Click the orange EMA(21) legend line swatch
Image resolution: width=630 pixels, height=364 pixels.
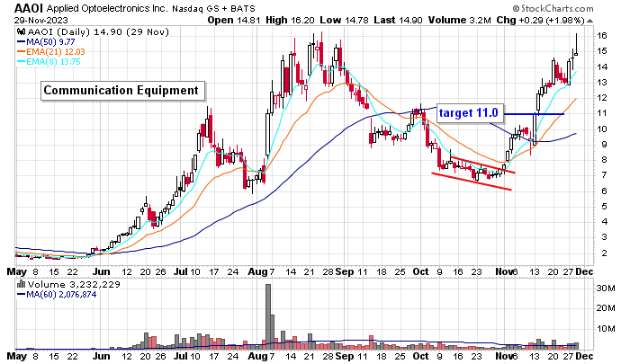point(22,52)
